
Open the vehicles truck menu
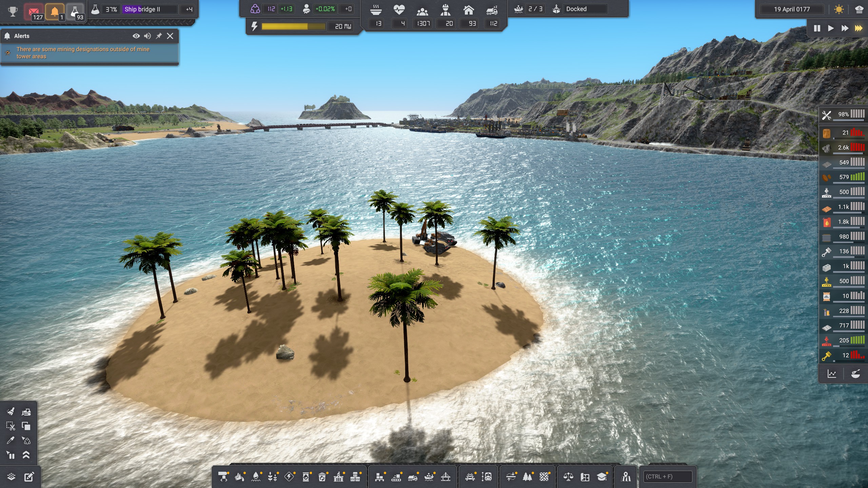[x=413, y=477]
